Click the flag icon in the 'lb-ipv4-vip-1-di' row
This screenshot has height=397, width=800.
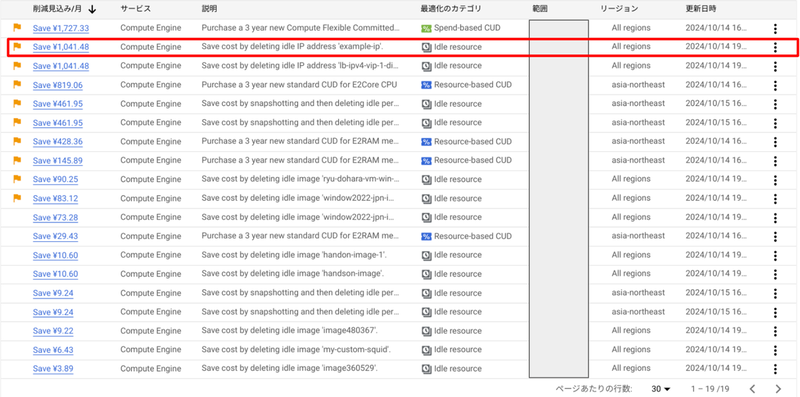pos(17,65)
